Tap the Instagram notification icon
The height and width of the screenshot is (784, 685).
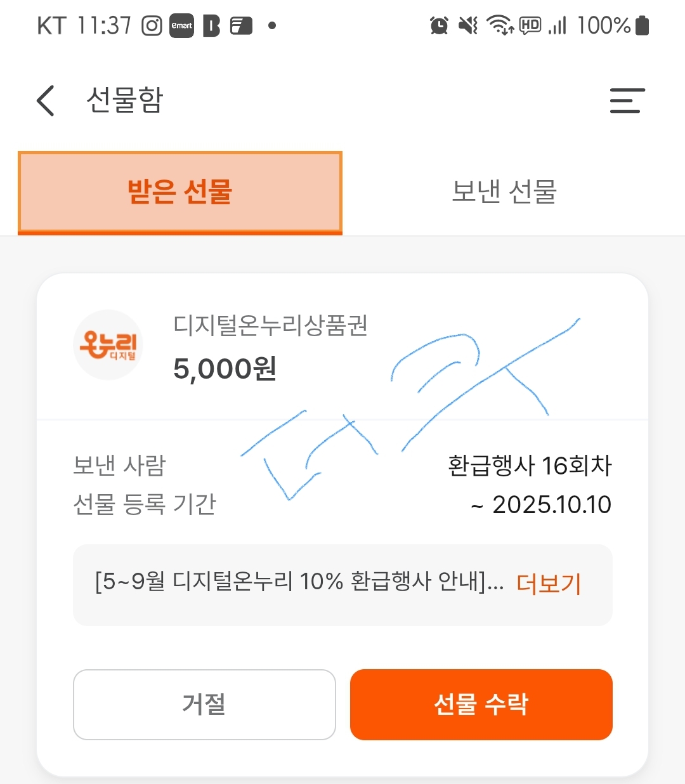(152, 26)
